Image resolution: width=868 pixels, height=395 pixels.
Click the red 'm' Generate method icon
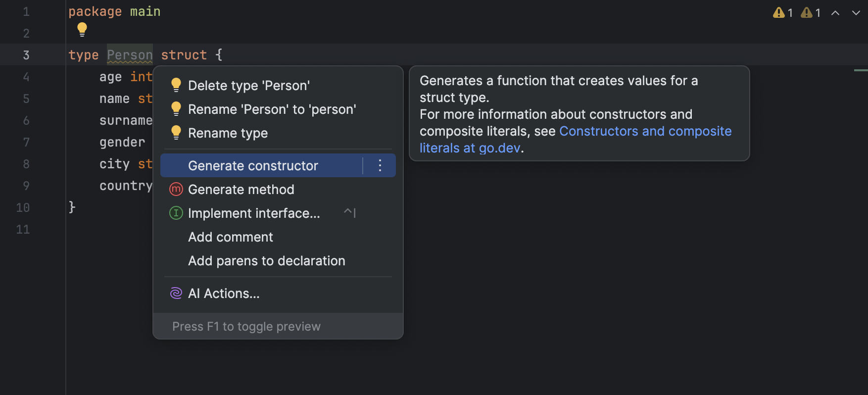point(176,189)
